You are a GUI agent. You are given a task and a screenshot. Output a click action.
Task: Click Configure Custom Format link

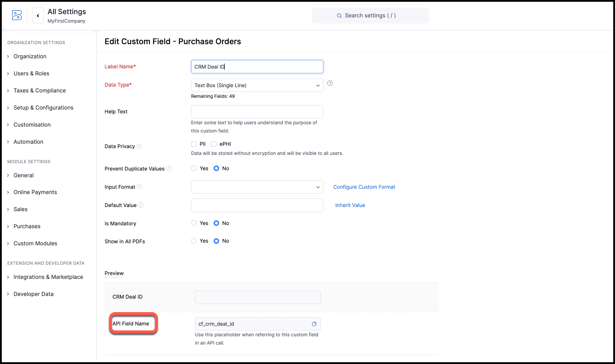click(x=364, y=187)
